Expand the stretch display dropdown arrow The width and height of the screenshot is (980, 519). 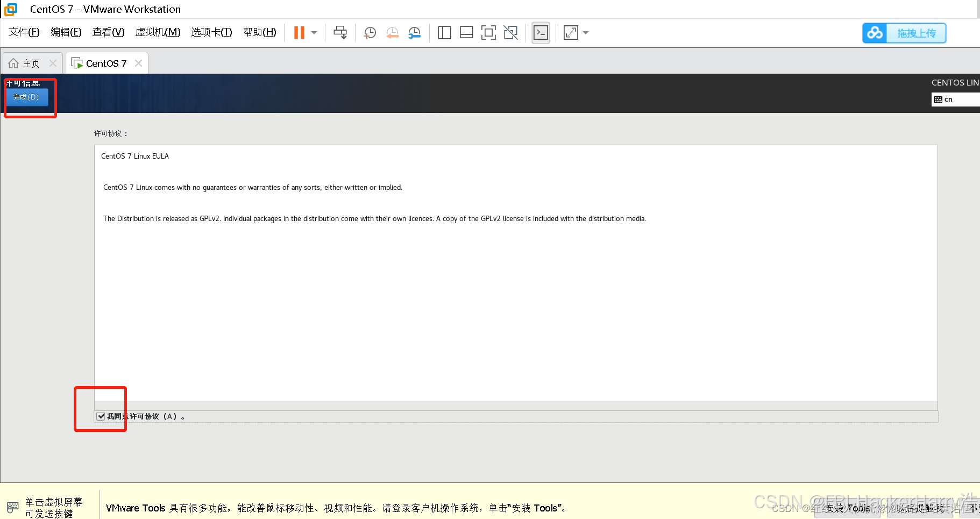(x=586, y=33)
